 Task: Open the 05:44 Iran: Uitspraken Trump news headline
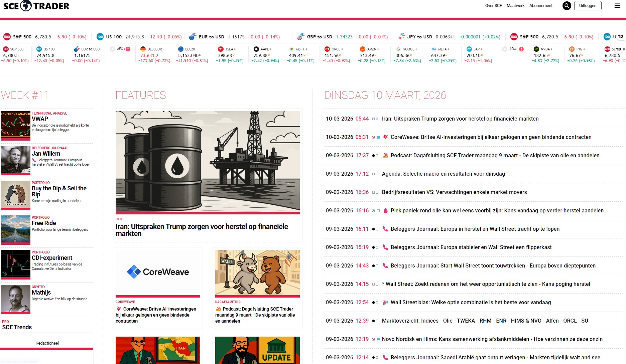coord(460,119)
